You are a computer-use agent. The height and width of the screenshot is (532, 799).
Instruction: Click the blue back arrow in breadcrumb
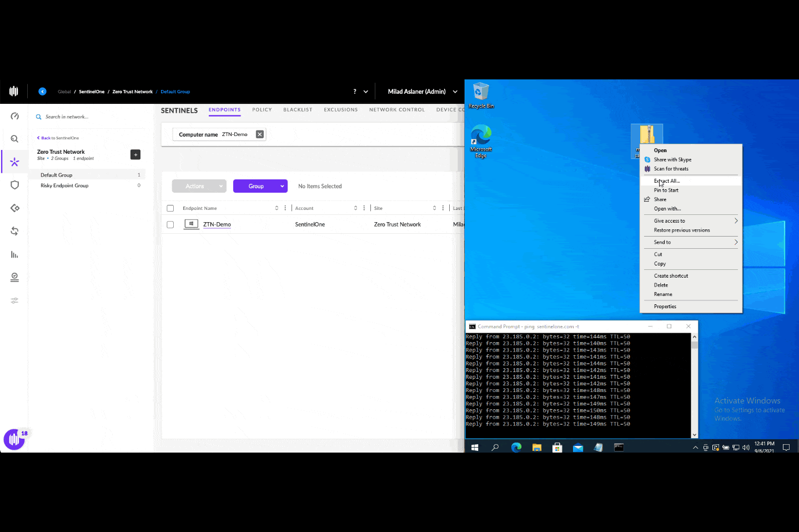tap(42, 92)
